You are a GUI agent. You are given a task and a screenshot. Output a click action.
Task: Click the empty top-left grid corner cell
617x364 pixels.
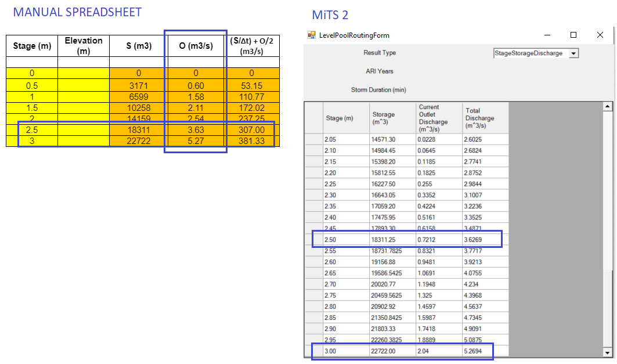(313, 118)
